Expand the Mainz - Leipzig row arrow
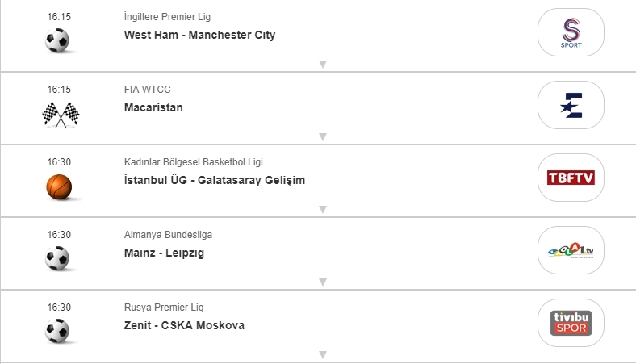 click(322, 282)
